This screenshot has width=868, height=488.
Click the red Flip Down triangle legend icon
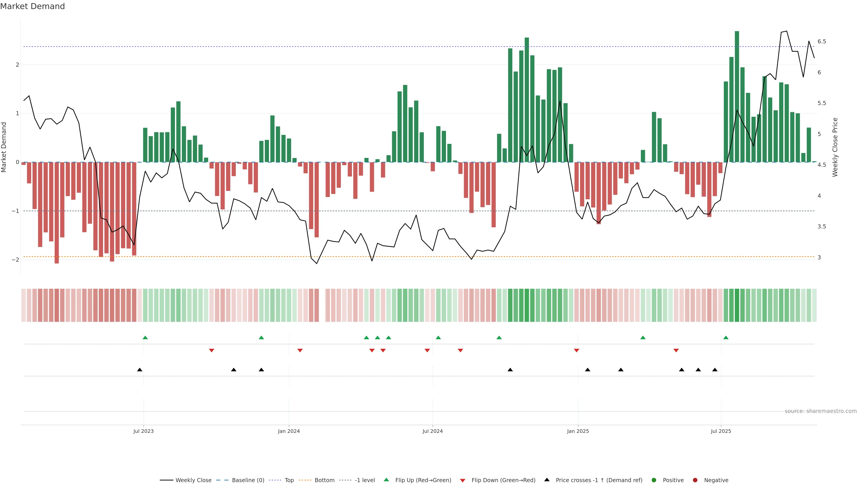coord(463,480)
